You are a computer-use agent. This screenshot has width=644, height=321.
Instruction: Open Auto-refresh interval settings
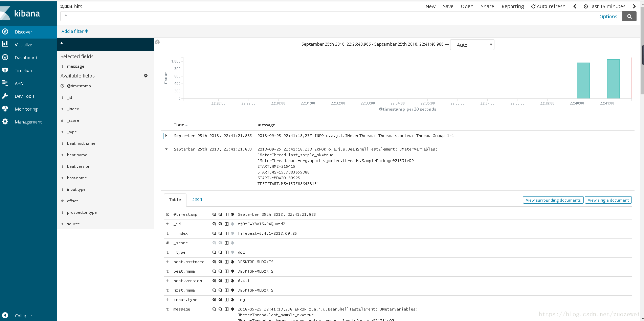pyautogui.click(x=548, y=6)
